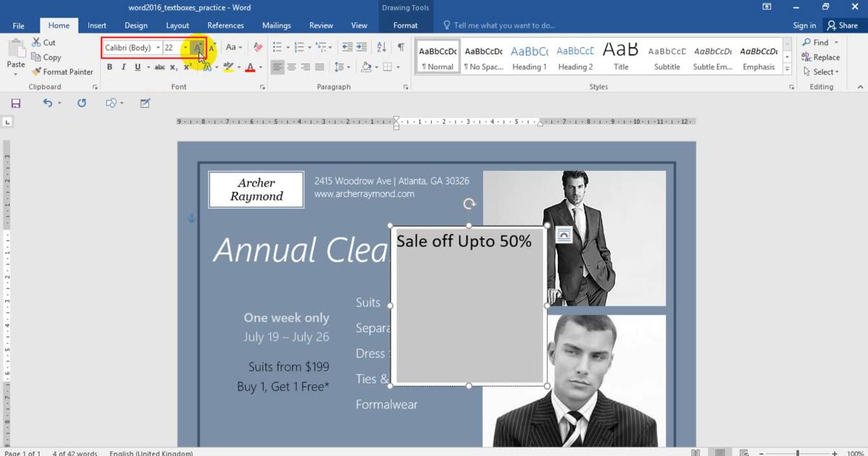Click the Borders button
Viewport: 868px width, 456px height.
[388, 67]
